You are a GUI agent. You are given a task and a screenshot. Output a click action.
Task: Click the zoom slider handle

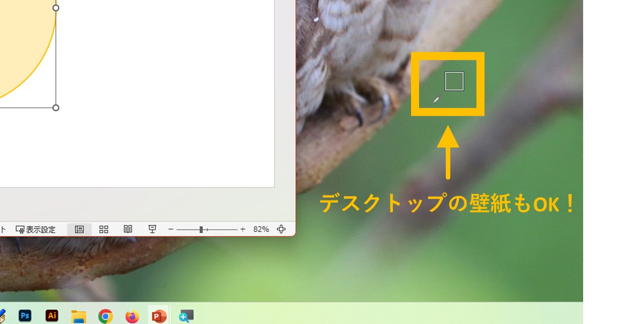(201, 229)
